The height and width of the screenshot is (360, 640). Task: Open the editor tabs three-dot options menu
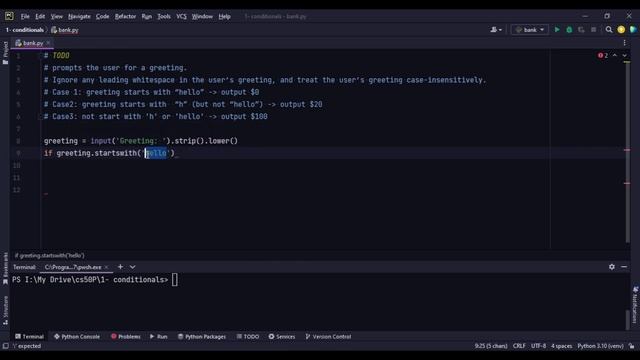point(624,43)
